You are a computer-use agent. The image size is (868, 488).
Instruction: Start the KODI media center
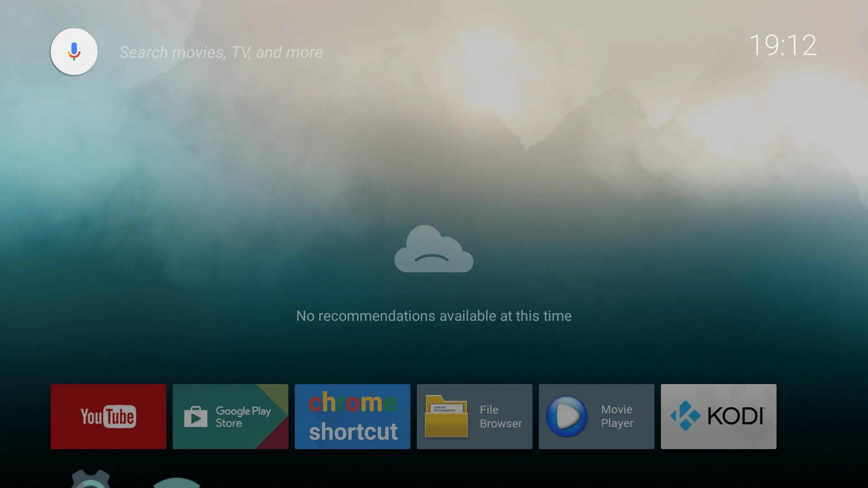[718, 416]
